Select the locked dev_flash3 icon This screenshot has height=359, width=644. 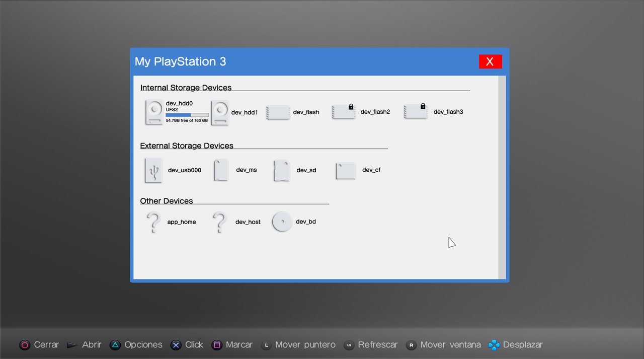(x=416, y=111)
